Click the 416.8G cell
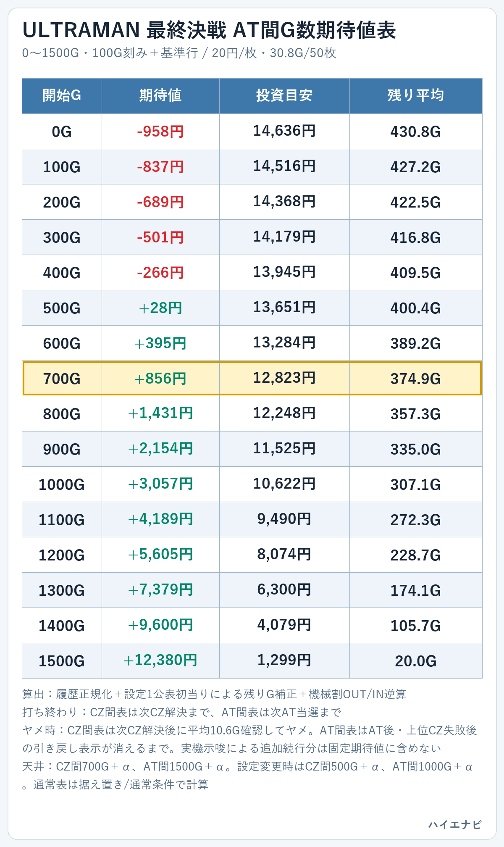 (416, 237)
